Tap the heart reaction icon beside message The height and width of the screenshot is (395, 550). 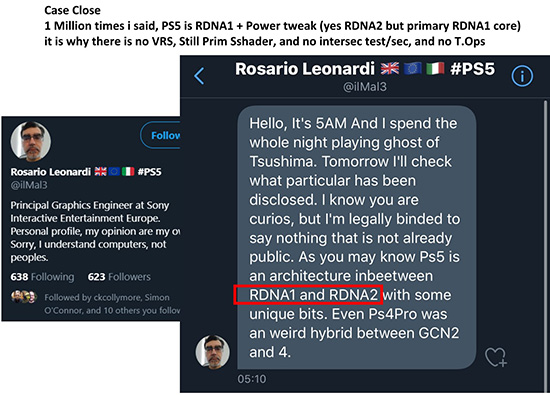point(496,357)
